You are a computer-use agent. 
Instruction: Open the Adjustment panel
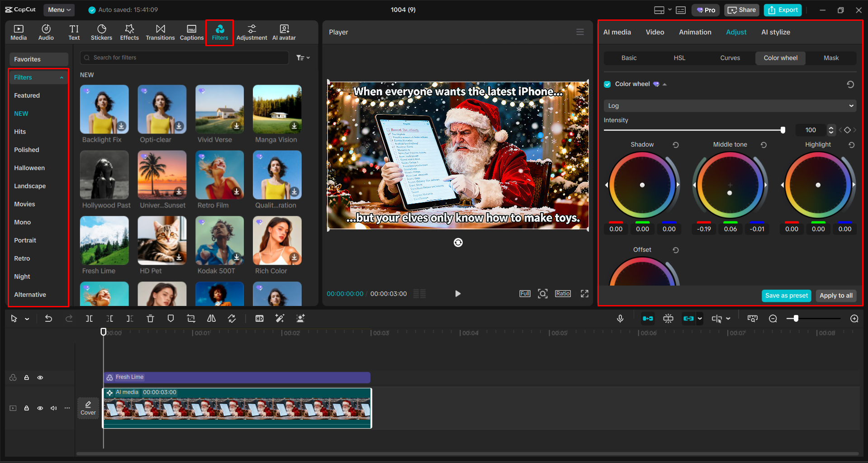point(251,32)
